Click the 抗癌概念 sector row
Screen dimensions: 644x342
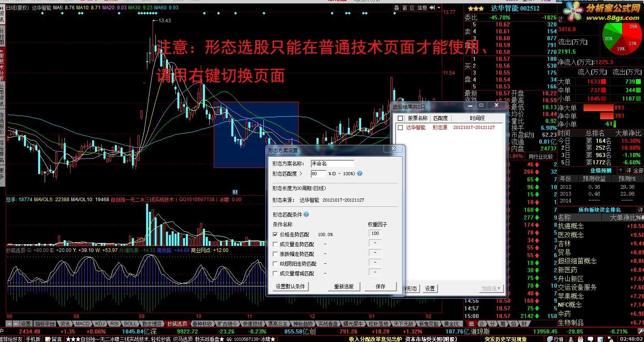coord(601,226)
